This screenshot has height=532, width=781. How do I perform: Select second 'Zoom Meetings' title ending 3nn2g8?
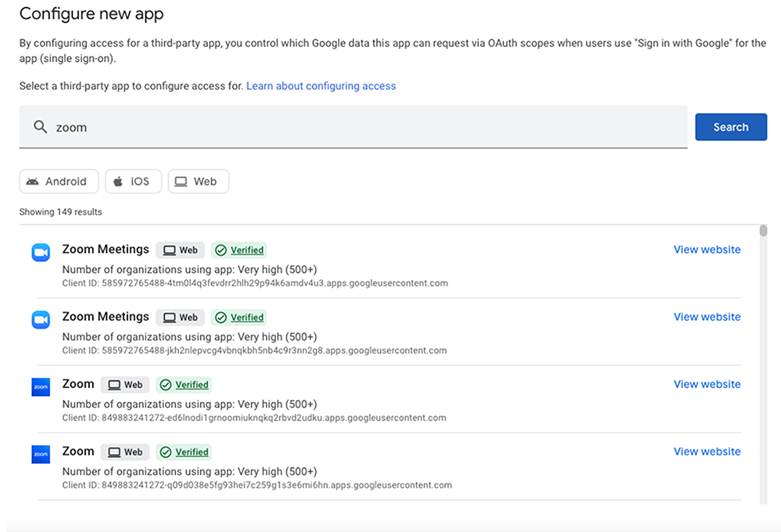point(105,317)
